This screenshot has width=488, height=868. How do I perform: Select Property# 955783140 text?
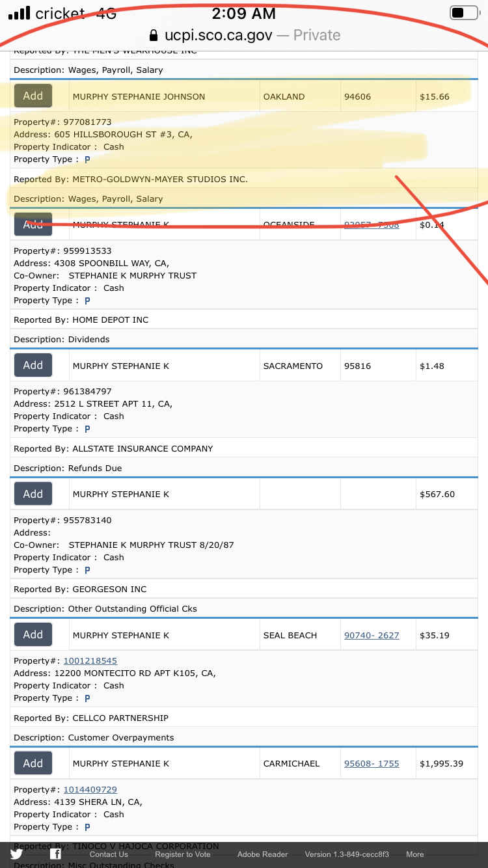pos(62,521)
